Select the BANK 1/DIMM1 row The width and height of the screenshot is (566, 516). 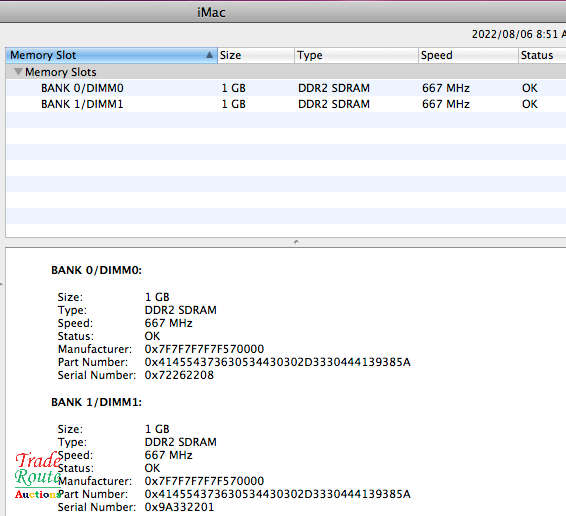click(286, 104)
